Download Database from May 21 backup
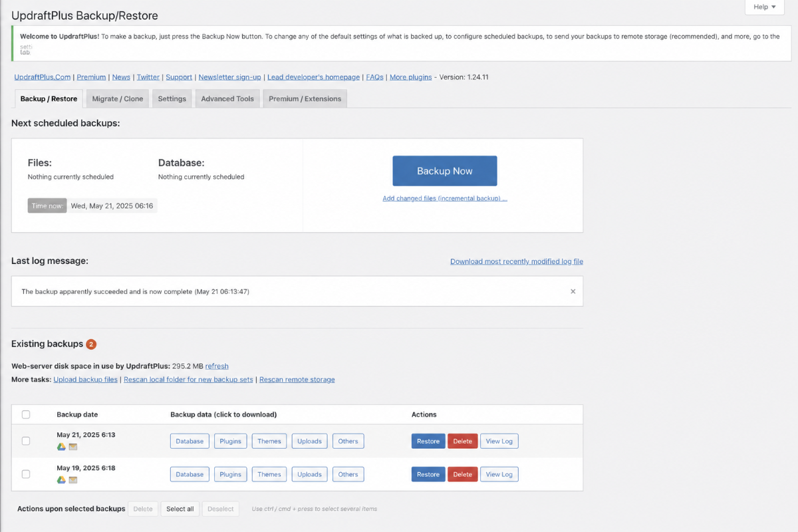Viewport: 798px width, 532px height. (190, 441)
